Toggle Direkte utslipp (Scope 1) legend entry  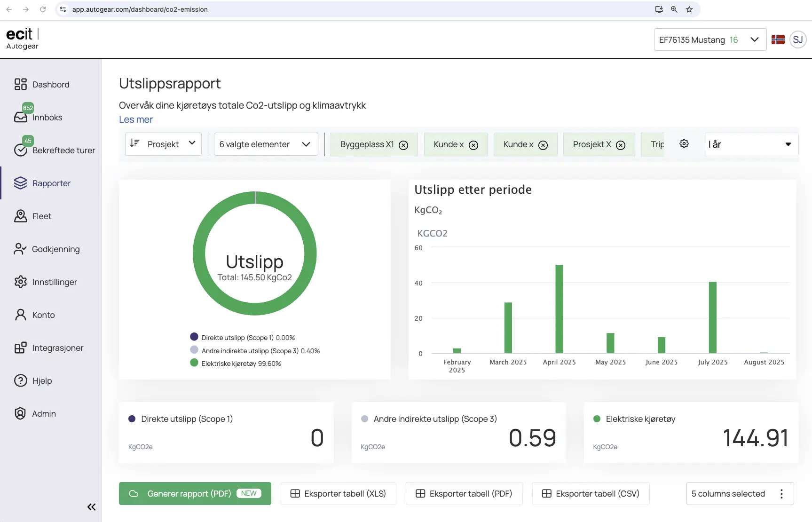click(x=243, y=337)
